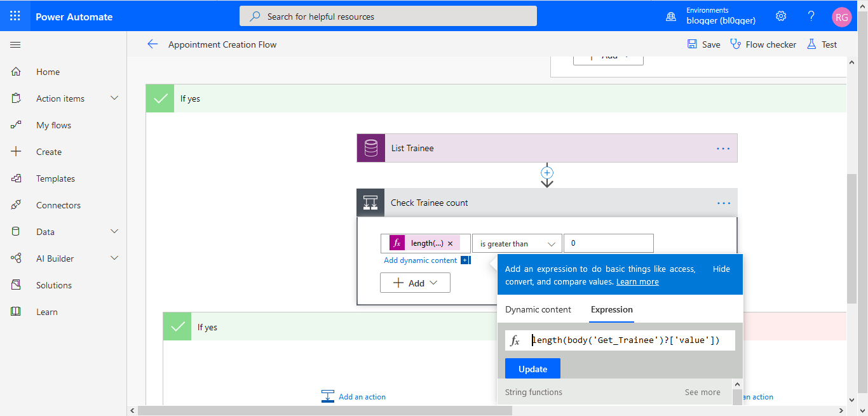Edit the Appointment Creation Flow title
This screenshot has width=868, height=416.
pyautogui.click(x=222, y=44)
